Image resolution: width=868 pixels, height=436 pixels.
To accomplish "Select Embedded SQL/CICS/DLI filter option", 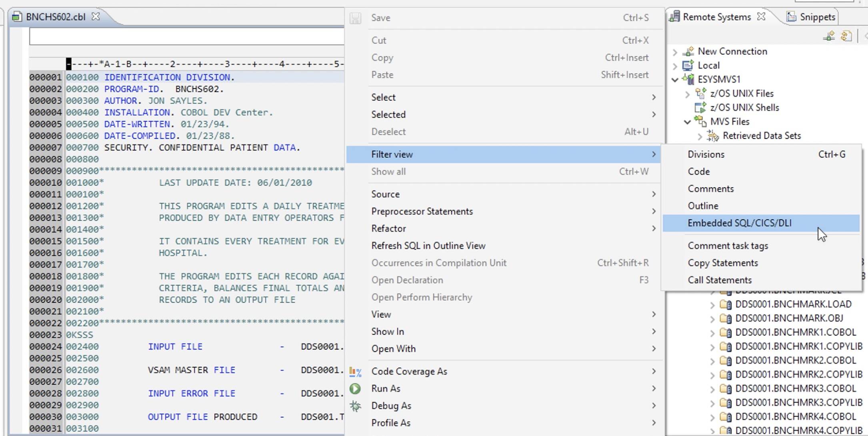I will 741,223.
